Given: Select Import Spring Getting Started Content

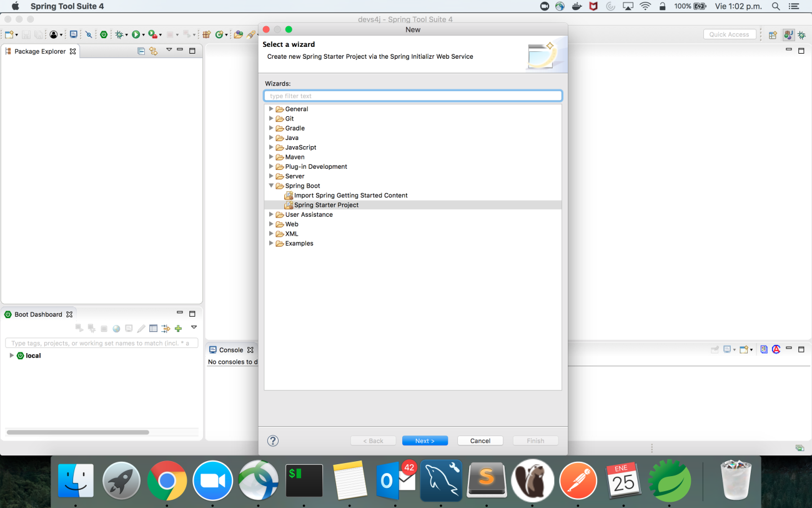Looking at the screenshot, I should pos(350,196).
